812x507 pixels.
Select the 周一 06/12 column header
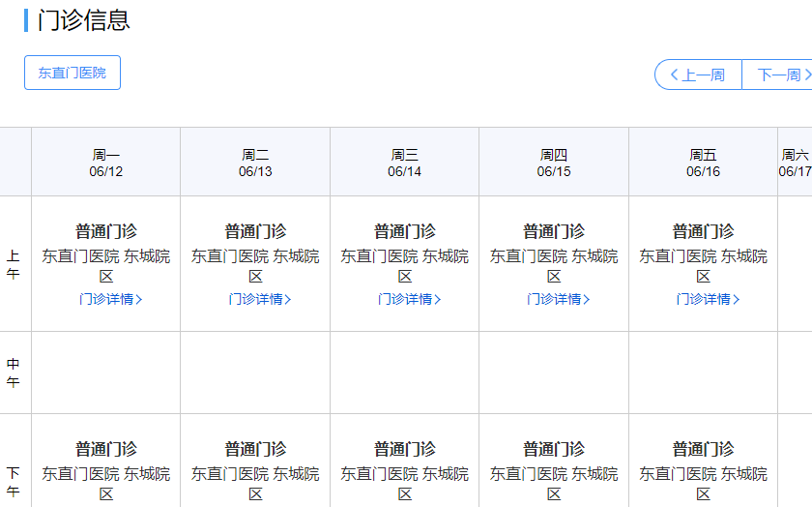tap(106, 163)
